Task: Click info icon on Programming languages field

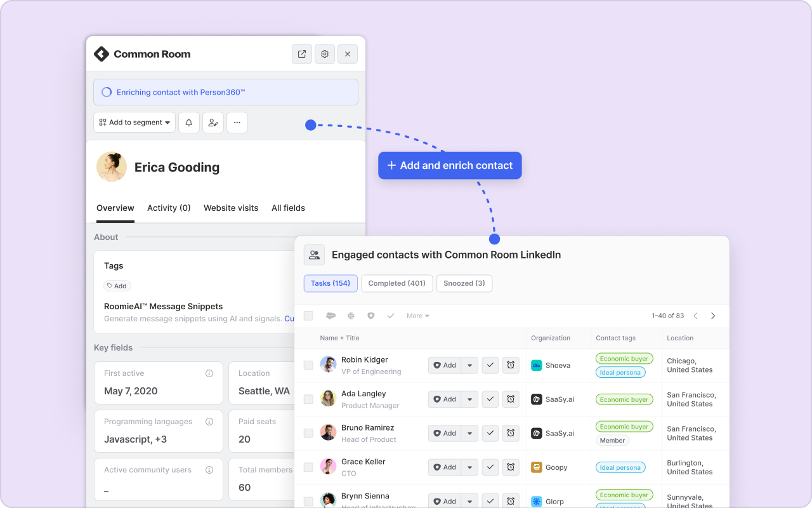Action: [209, 422]
